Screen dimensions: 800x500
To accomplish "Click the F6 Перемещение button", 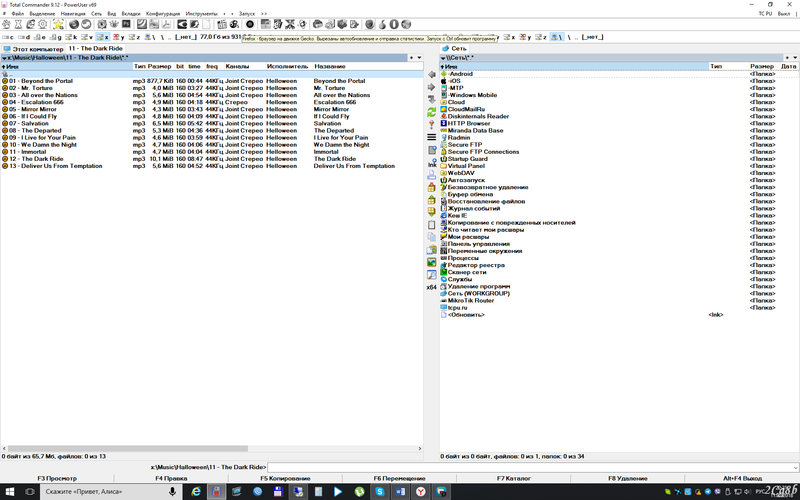I will pyautogui.click(x=399, y=479).
